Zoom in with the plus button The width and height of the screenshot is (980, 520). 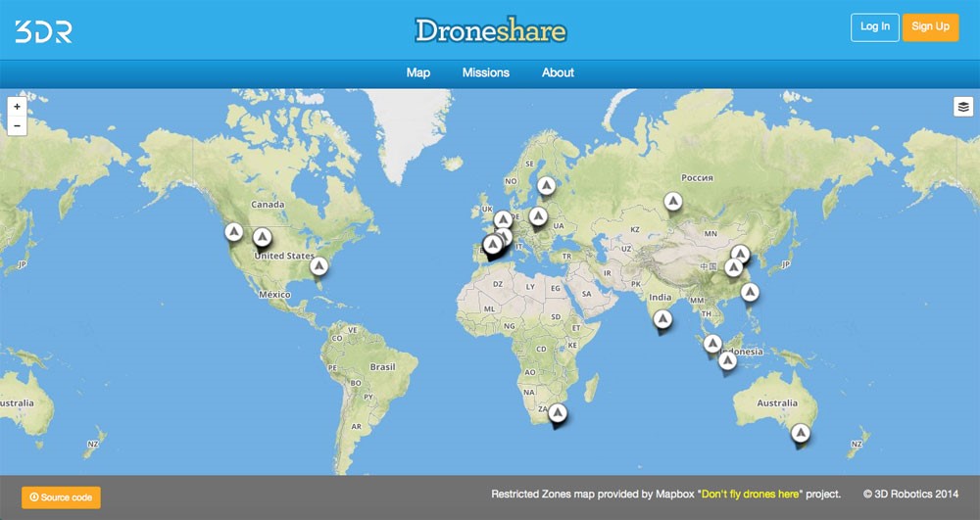click(17, 106)
